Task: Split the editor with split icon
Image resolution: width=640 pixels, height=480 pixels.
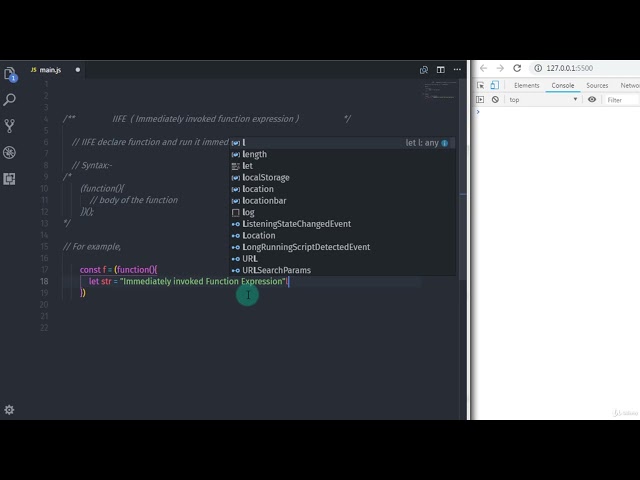Action: click(x=440, y=70)
